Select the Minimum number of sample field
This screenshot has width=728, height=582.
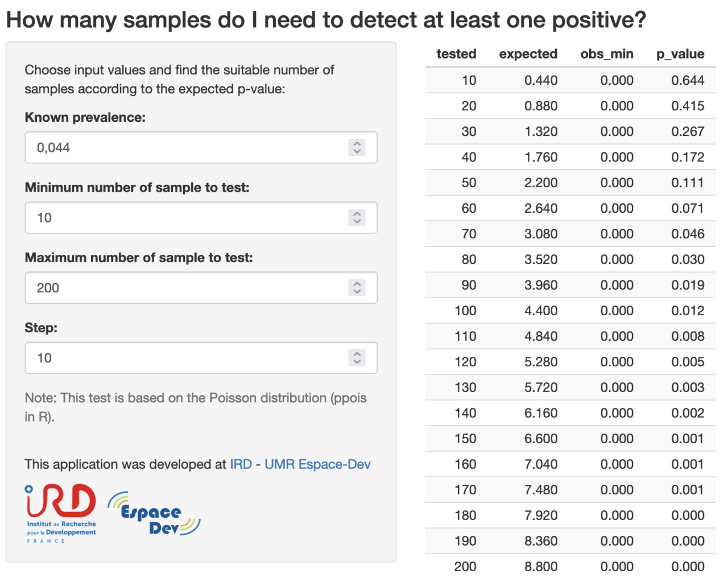(201, 217)
